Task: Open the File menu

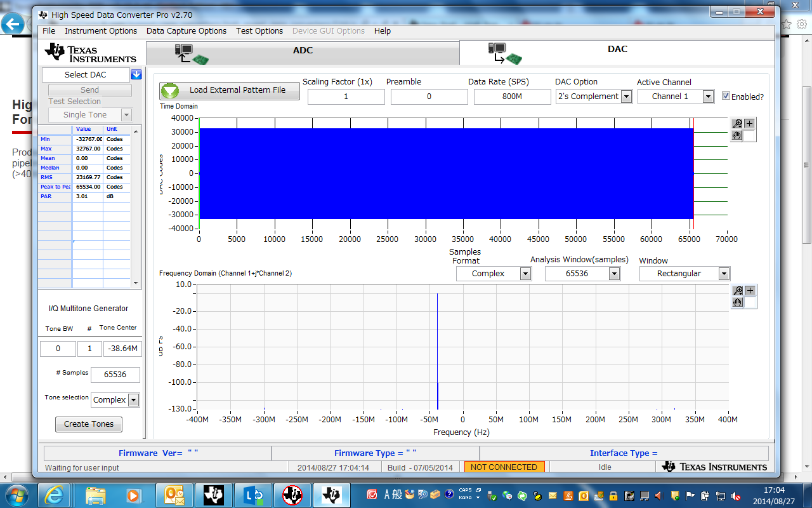Action: click(x=49, y=30)
